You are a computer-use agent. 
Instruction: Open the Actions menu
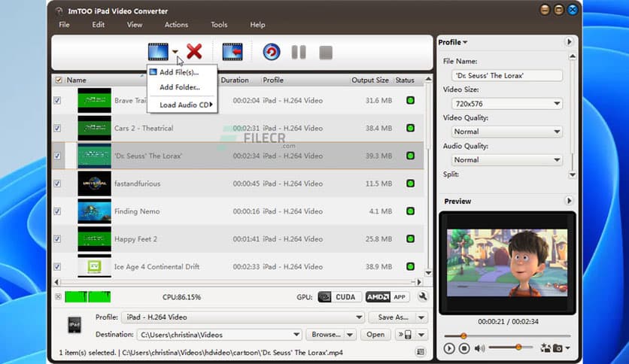[177, 25]
